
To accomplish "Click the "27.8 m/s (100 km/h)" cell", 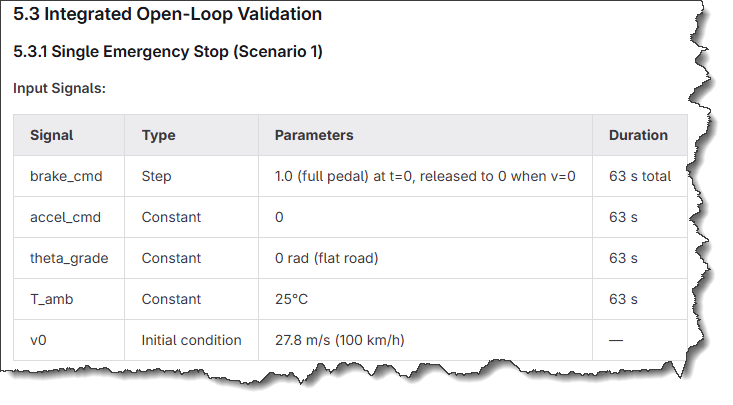I will [339, 340].
